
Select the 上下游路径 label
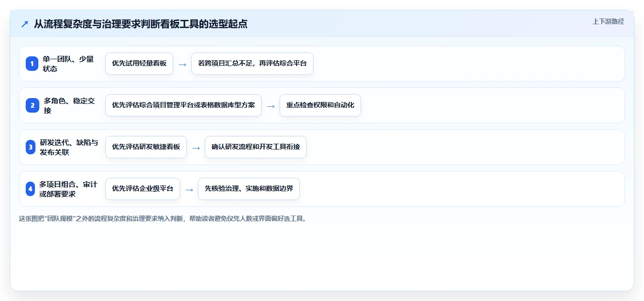608,21
